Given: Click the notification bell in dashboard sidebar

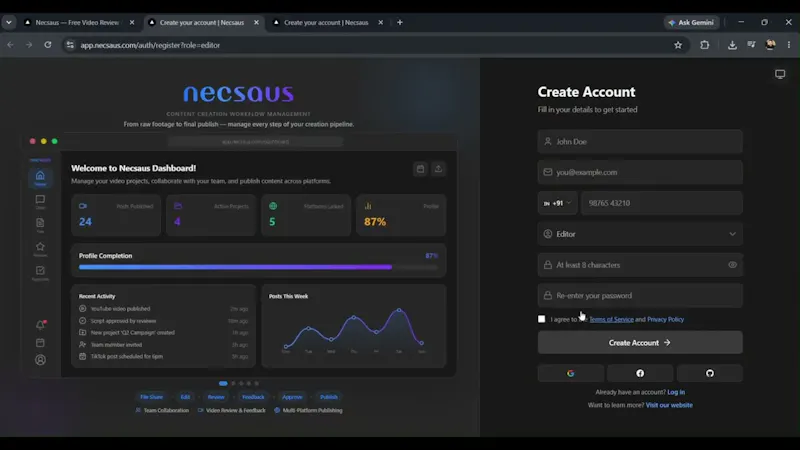Looking at the screenshot, I should (x=40, y=325).
